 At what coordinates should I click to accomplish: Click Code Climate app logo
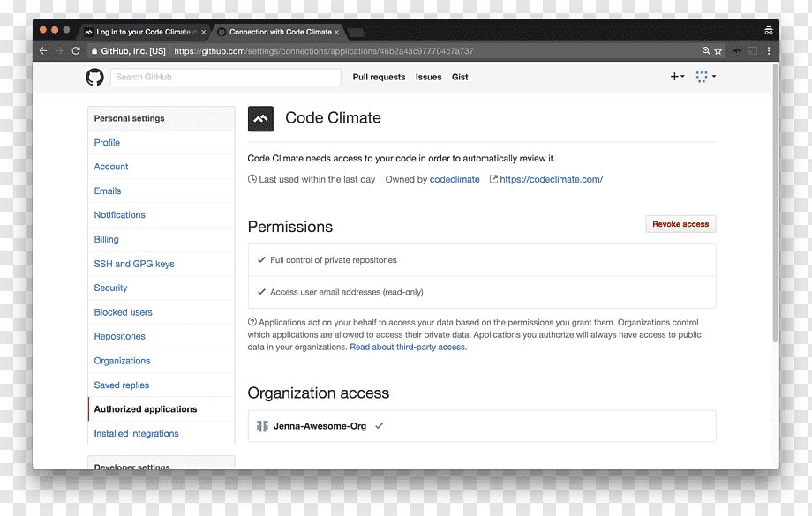[260, 118]
